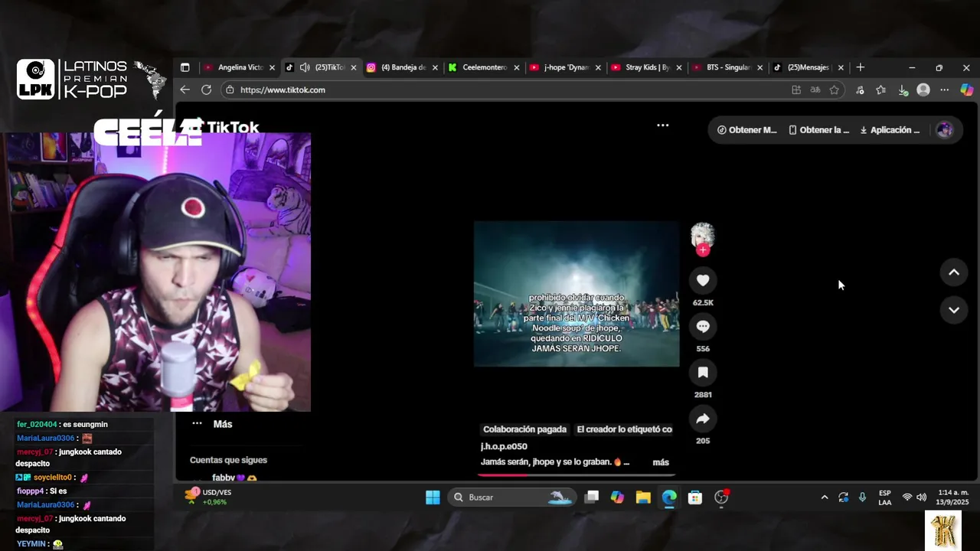The height and width of the screenshot is (551, 980).
Task: Open split screen icon in address bar
Action: pyautogui.click(x=796, y=90)
